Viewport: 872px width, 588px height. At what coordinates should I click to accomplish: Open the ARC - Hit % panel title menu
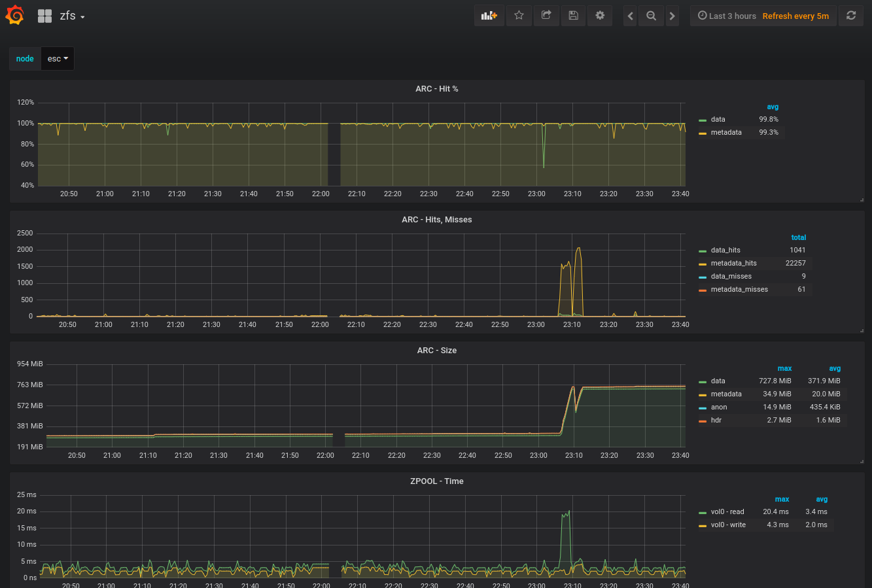pos(436,89)
